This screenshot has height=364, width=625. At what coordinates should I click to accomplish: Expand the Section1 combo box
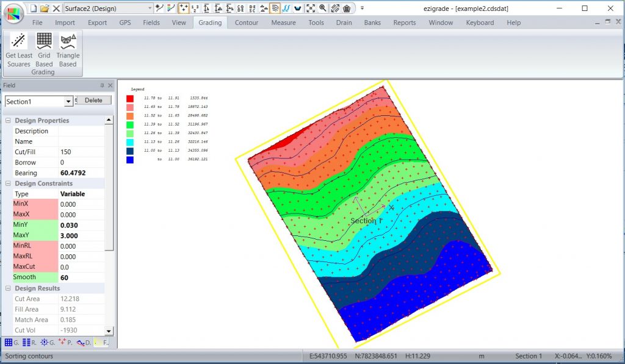(x=68, y=101)
